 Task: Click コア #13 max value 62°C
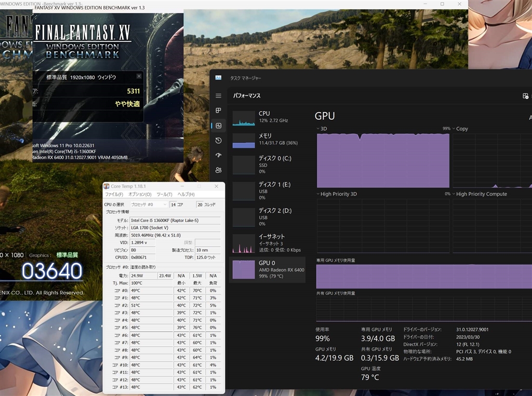click(197, 387)
